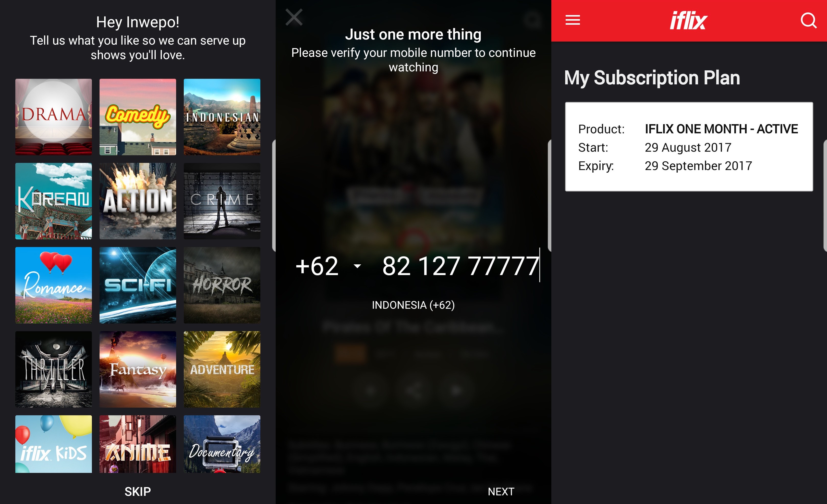This screenshot has width=827, height=504.
Task: Choose the Anime genre tile
Action: click(x=138, y=444)
